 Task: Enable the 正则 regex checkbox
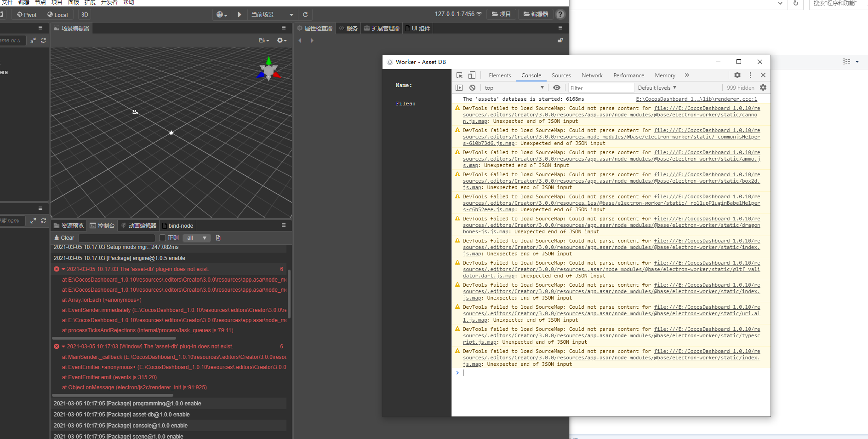pos(162,238)
